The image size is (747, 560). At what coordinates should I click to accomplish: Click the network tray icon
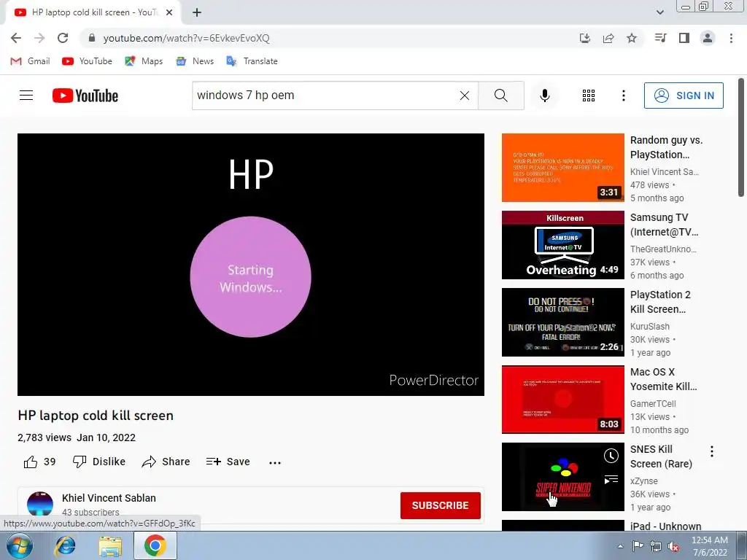pos(656,547)
